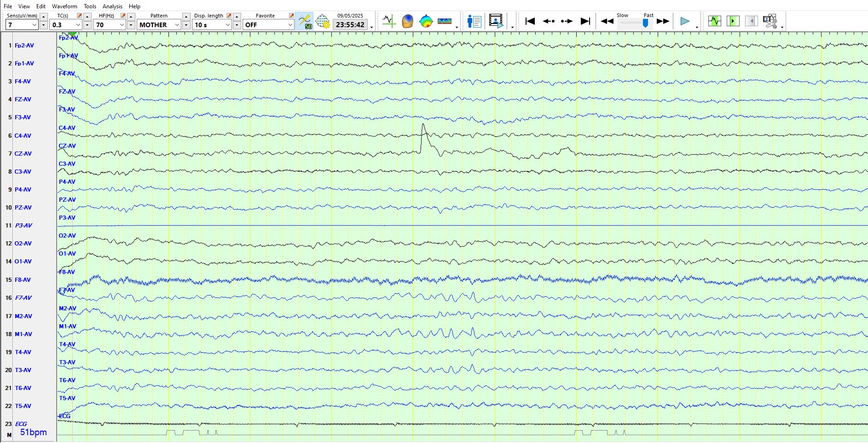Select the M1-AV channel label
The width and height of the screenshot is (868, 443).
point(23,334)
